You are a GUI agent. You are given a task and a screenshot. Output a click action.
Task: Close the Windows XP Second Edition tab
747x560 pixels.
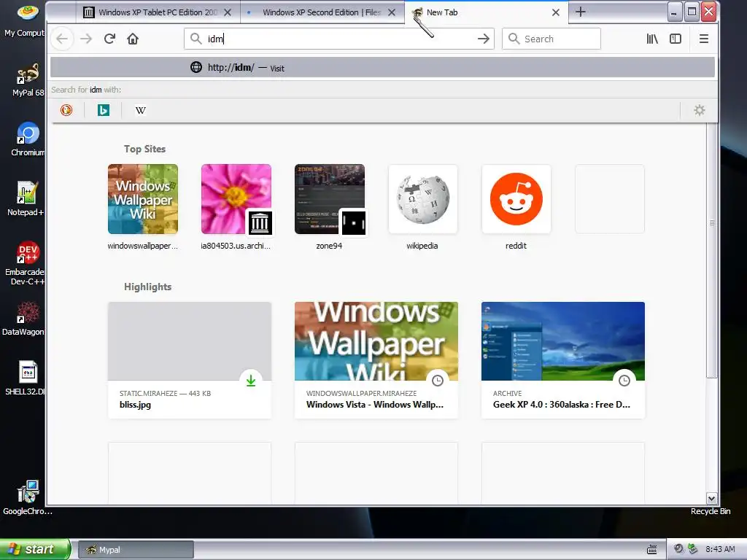392,12
